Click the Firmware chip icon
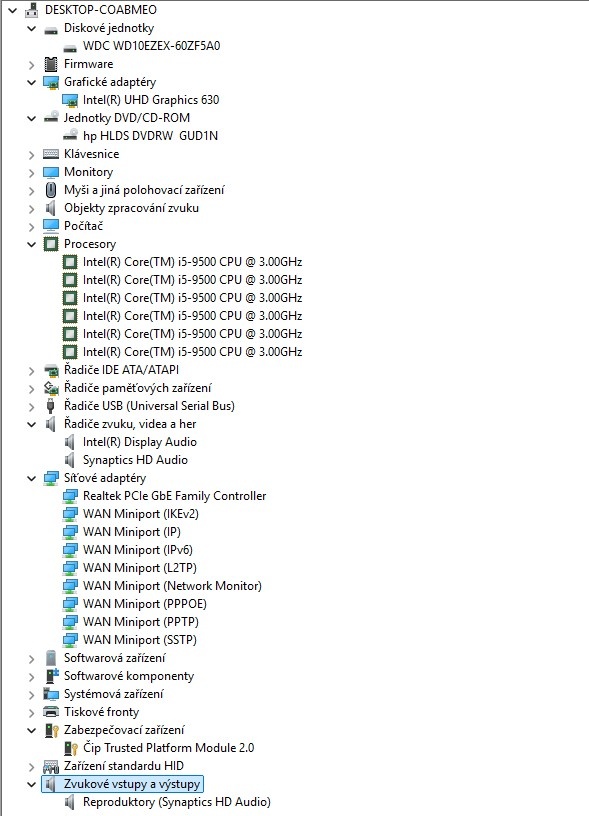Viewport: 589px width, 816px height. click(x=50, y=64)
